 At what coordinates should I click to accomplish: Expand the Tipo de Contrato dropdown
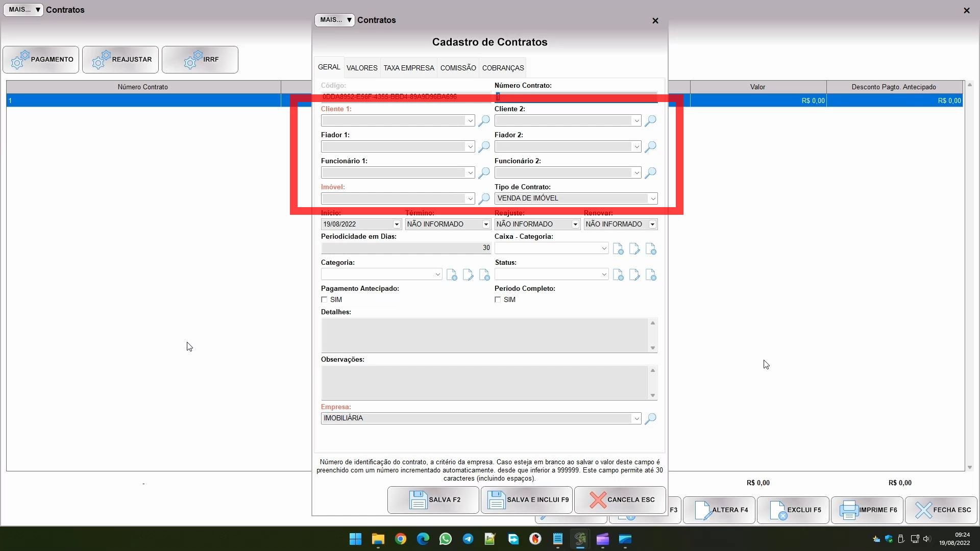pyautogui.click(x=652, y=198)
